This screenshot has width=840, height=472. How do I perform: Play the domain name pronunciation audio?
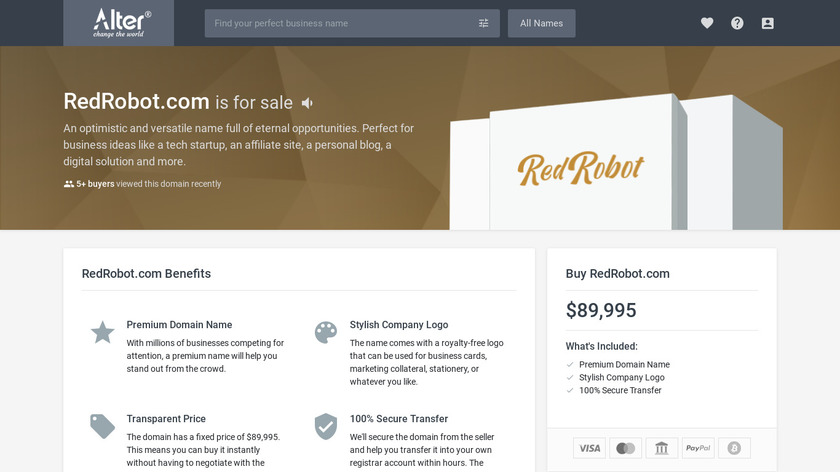(x=308, y=103)
